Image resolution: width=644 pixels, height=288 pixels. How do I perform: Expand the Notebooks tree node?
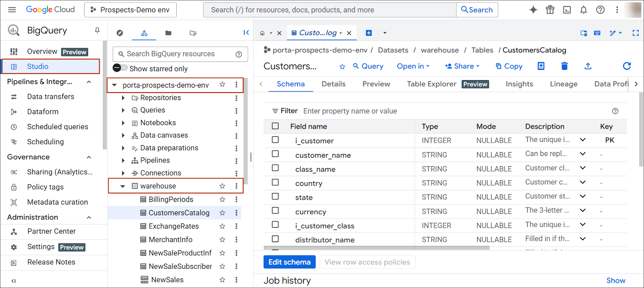(123, 123)
